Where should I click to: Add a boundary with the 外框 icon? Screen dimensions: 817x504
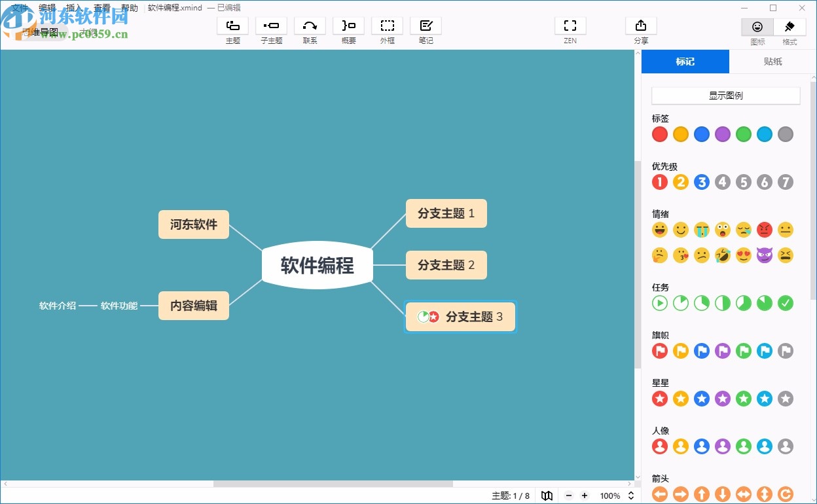coord(388,26)
